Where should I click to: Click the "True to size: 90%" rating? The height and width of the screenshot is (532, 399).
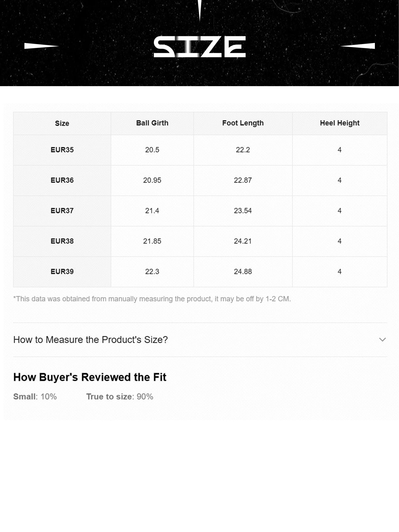[120, 397]
